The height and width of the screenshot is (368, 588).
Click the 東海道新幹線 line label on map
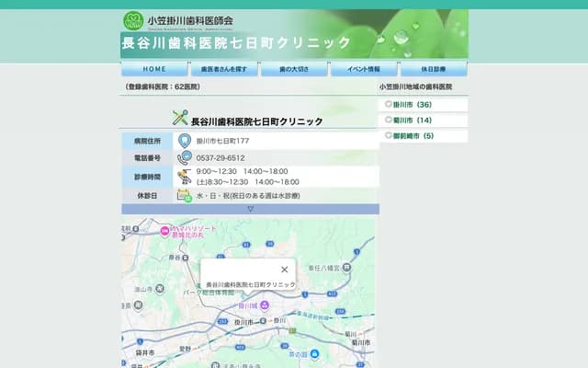313,316
